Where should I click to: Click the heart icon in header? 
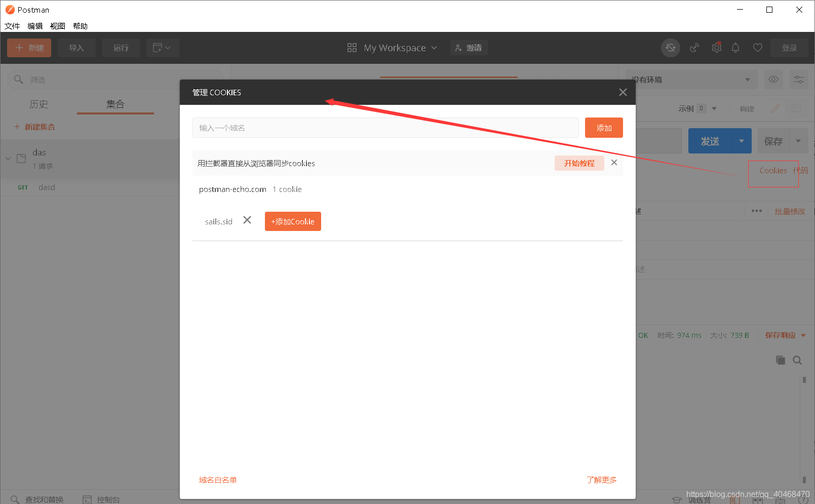click(758, 48)
